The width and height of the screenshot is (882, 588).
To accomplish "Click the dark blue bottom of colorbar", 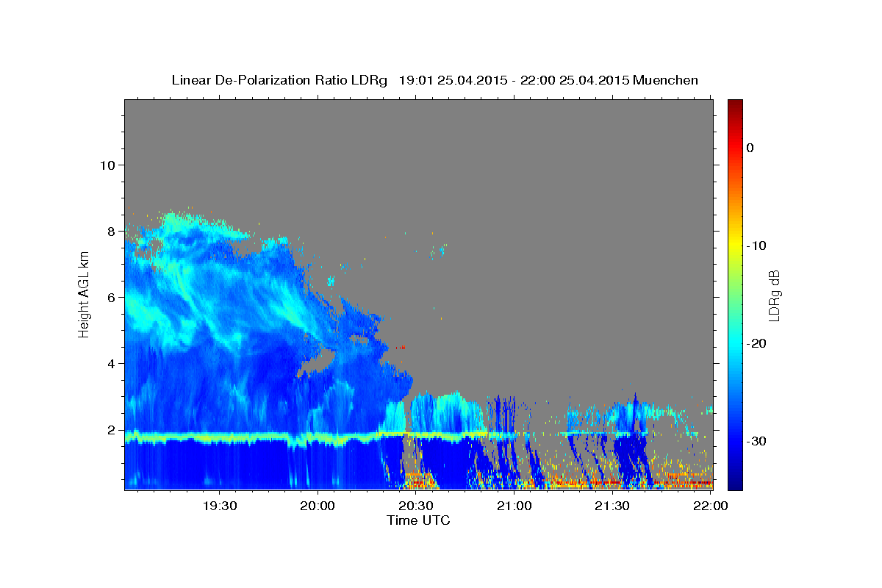I will click(735, 481).
